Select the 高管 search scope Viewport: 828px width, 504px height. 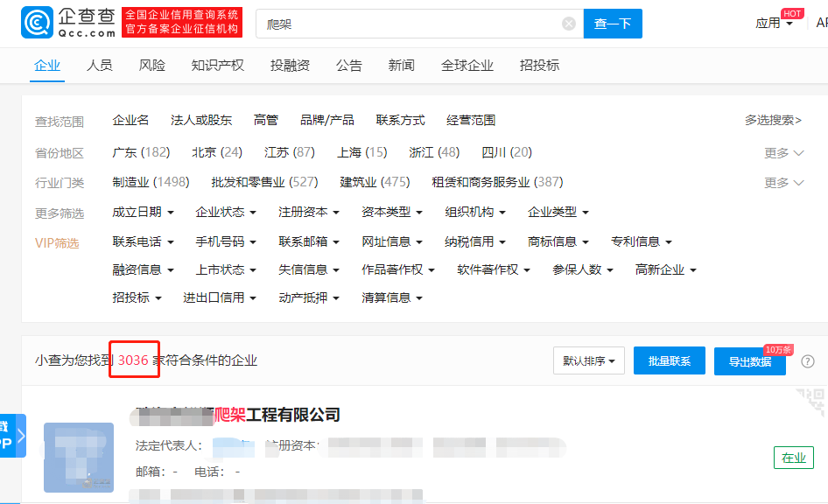266,120
